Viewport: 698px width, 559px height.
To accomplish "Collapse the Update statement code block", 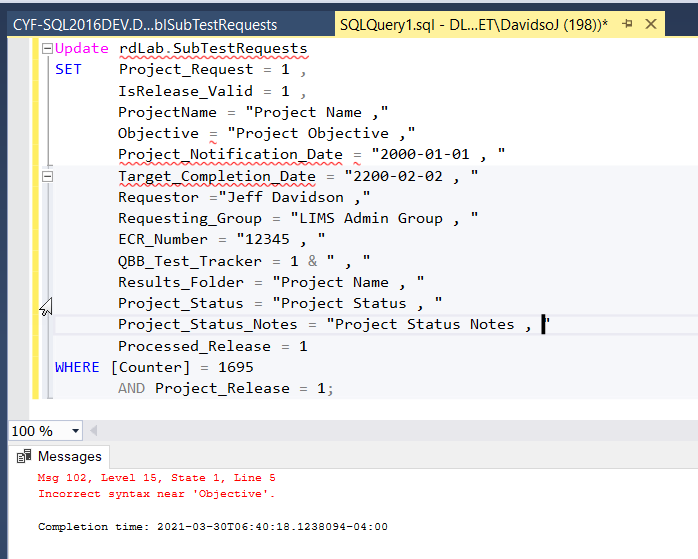I will click(47, 48).
